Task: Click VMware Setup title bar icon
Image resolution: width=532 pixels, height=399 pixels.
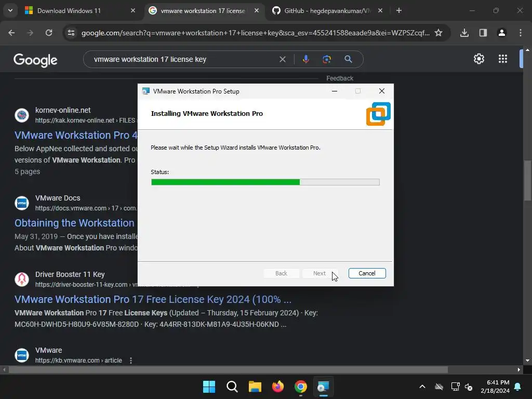Action: [146, 91]
